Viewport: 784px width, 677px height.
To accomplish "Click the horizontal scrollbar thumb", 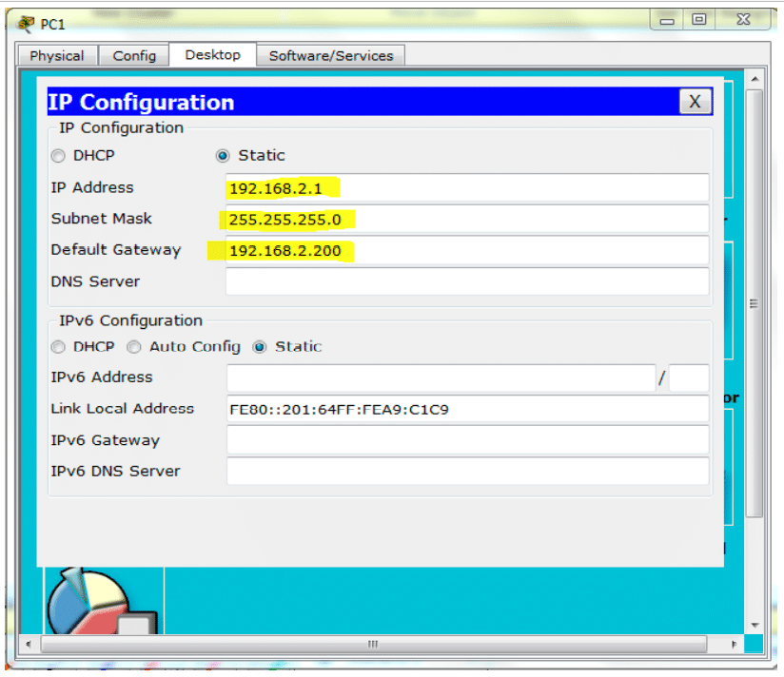I will (x=374, y=644).
